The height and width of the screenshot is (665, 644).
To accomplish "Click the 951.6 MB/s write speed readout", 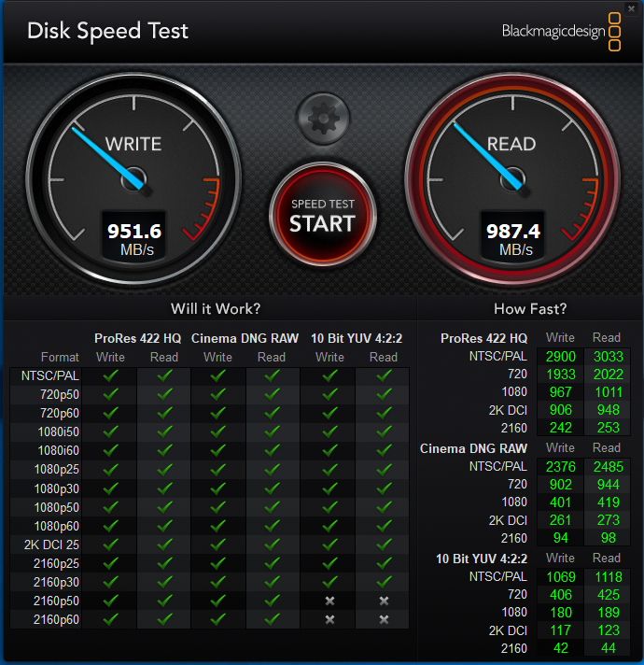I will click(x=134, y=239).
